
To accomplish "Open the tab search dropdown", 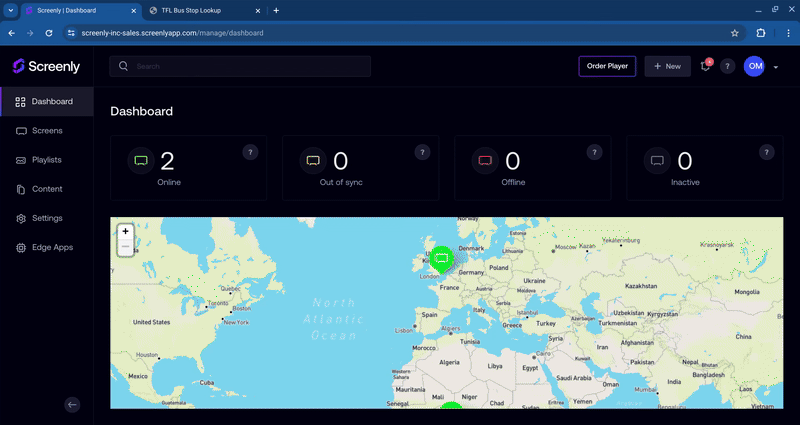I will [11, 10].
